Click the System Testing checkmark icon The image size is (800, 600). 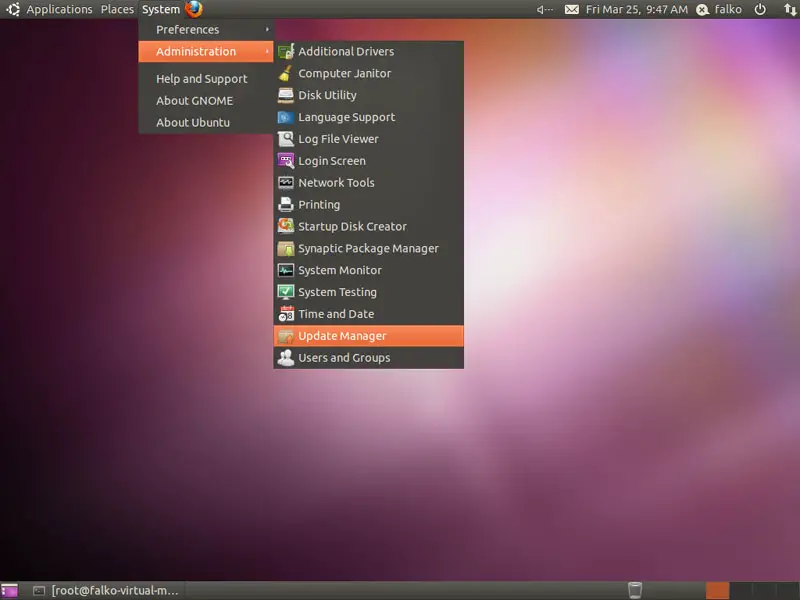pos(286,292)
